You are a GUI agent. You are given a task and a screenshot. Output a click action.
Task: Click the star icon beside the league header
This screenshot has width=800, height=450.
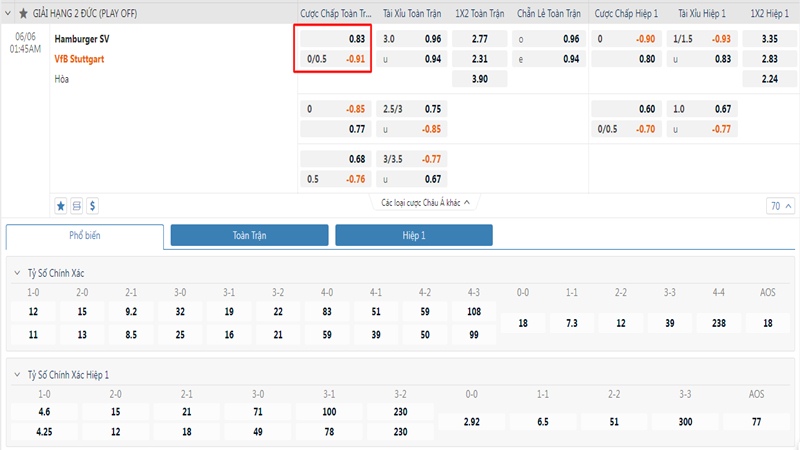[x=23, y=13]
